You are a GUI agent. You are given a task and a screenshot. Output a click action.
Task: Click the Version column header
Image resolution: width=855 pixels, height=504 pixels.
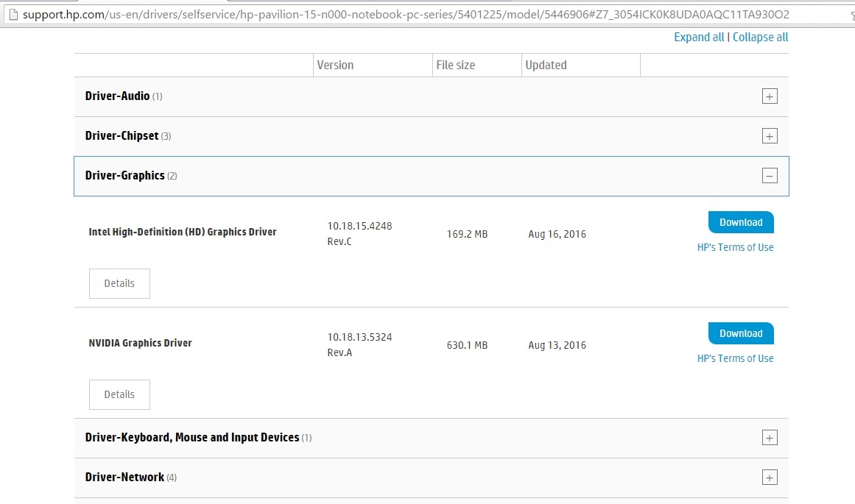tap(336, 65)
